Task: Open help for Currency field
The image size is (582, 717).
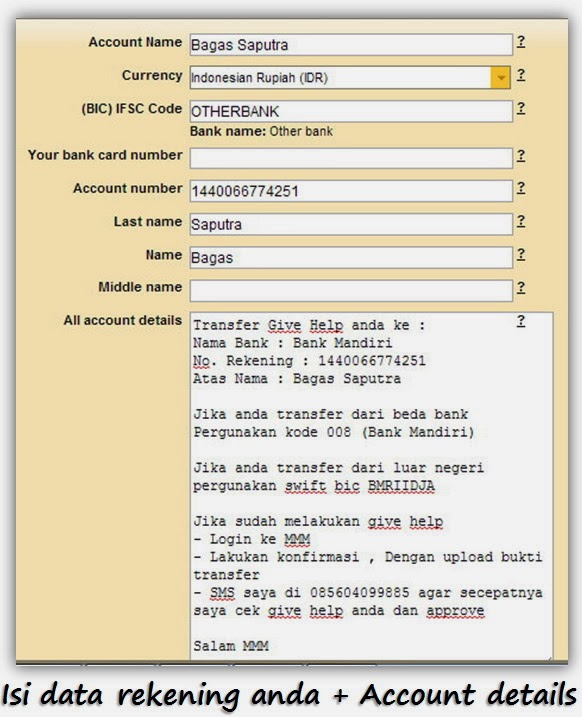Action: coord(521,75)
